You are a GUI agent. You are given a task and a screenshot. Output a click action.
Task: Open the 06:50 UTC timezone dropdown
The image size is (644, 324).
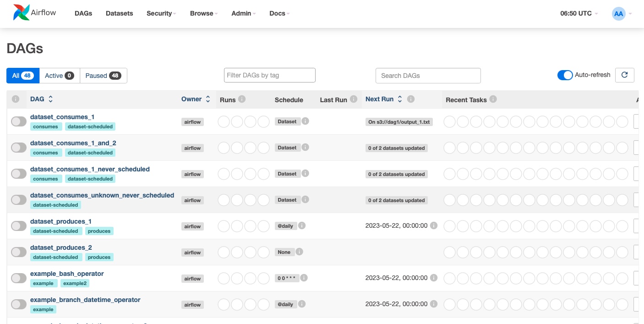coord(579,13)
